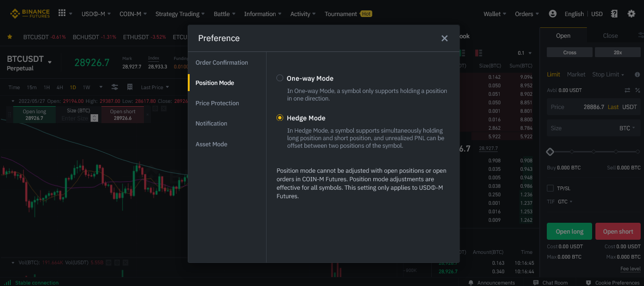
Task: Open the apps grid menu
Action: [62, 13]
